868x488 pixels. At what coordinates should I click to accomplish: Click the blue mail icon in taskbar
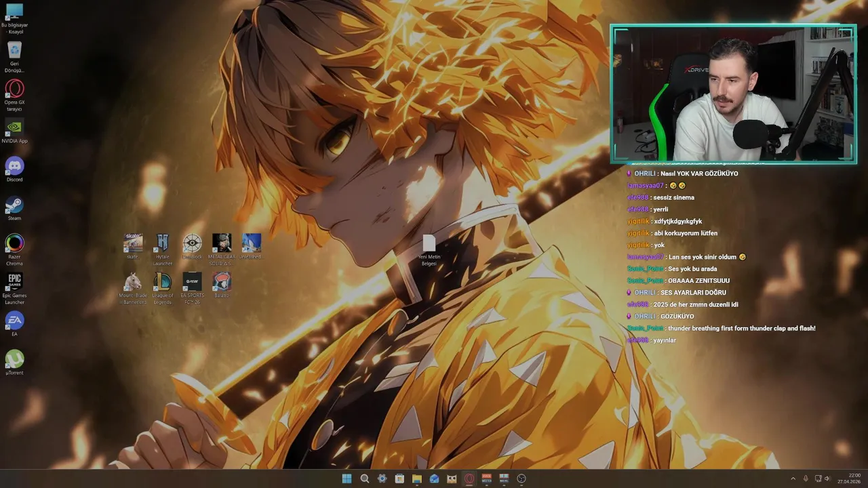(x=434, y=479)
